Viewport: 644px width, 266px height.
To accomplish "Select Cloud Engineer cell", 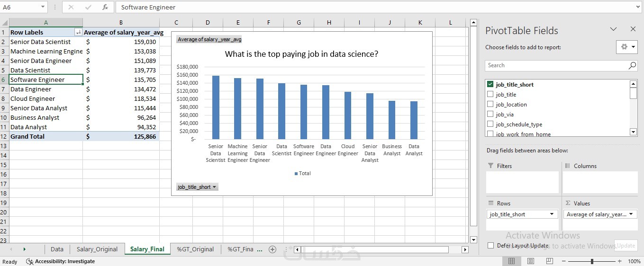I will pos(46,98).
